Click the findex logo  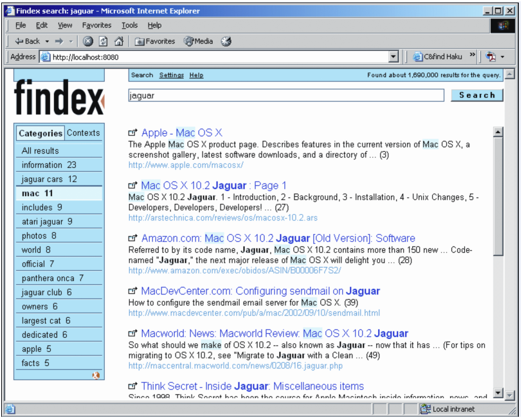[x=59, y=97]
